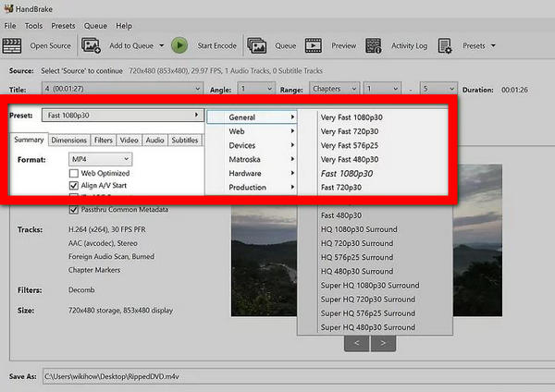Click the Add to Queue picture icon
The width and height of the screenshot is (555, 392).
tap(91, 45)
